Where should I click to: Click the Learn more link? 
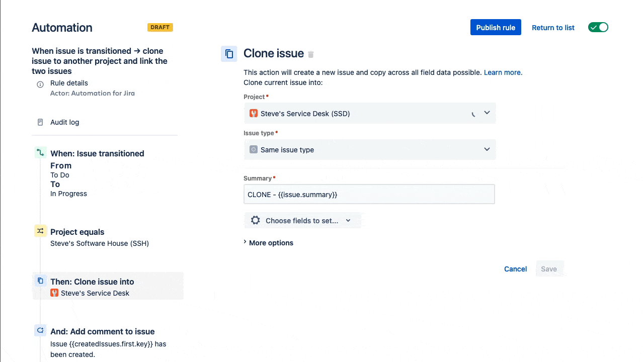click(x=503, y=72)
